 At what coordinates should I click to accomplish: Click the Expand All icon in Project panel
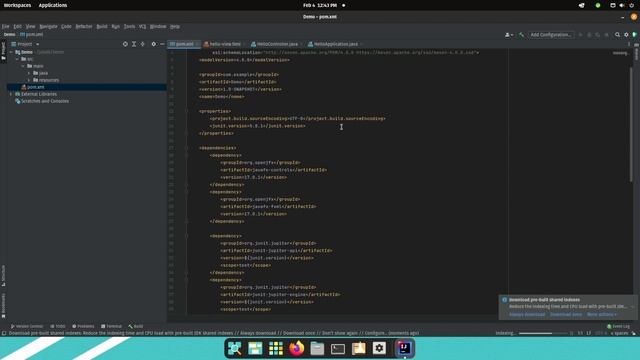(134, 44)
